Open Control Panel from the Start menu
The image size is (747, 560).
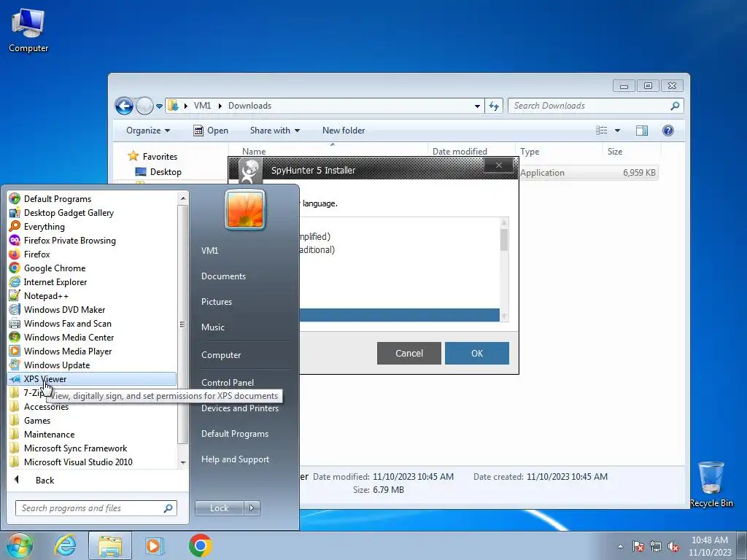tap(228, 382)
